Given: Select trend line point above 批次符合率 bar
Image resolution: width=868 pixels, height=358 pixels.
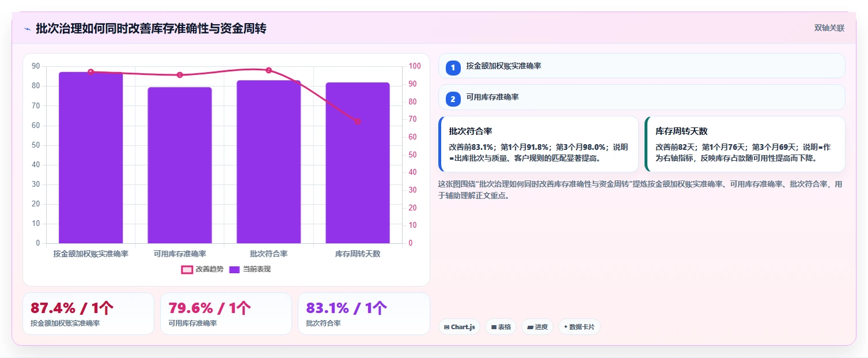Looking at the screenshot, I should (268, 70).
